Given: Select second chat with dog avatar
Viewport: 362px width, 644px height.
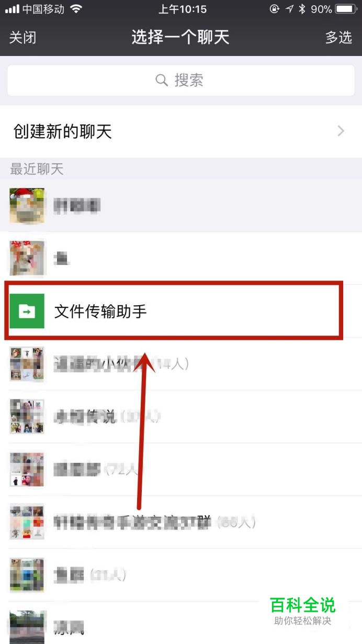Looking at the screenshot, I should [x=181, y=259].
